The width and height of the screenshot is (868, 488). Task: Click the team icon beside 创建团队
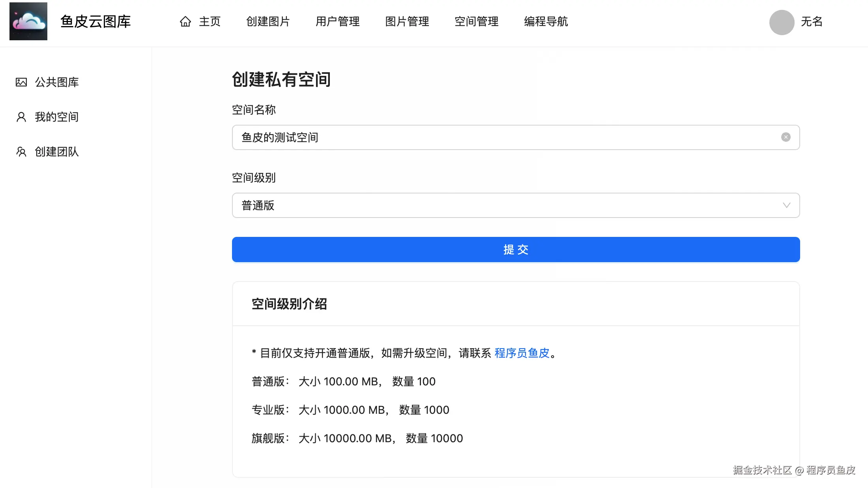(x=21, y=152)
